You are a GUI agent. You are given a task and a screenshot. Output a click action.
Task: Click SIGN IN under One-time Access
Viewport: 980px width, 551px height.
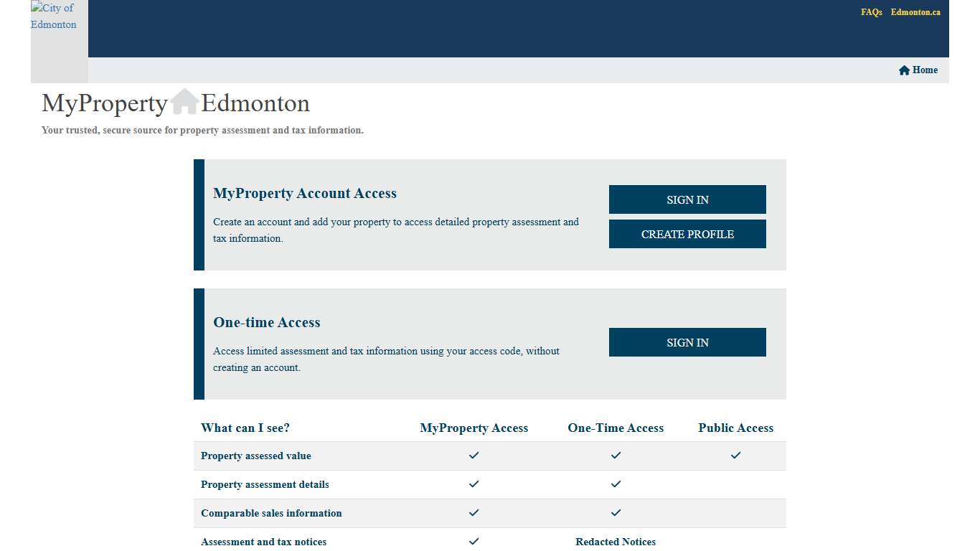click(x=687, y=342)
